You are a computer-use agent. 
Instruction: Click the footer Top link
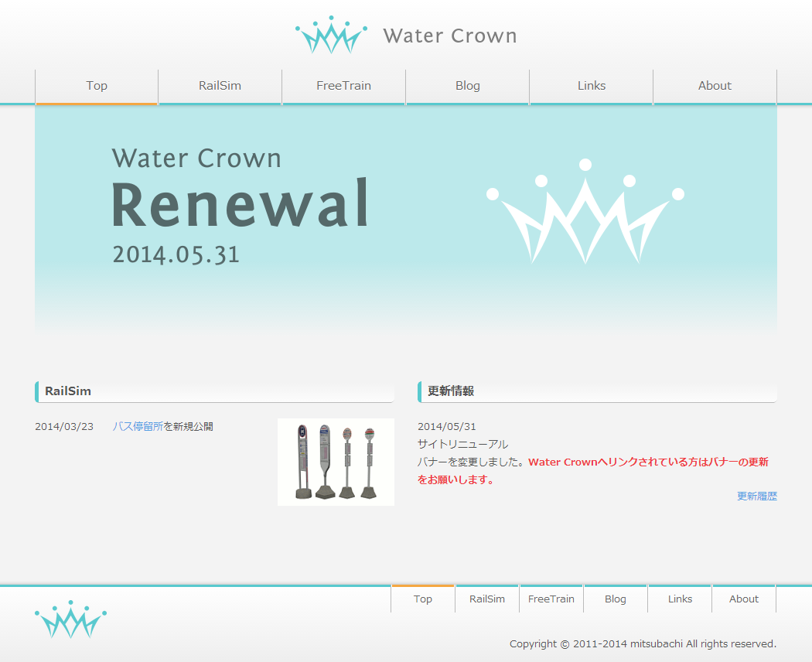(x=423, y=599)
